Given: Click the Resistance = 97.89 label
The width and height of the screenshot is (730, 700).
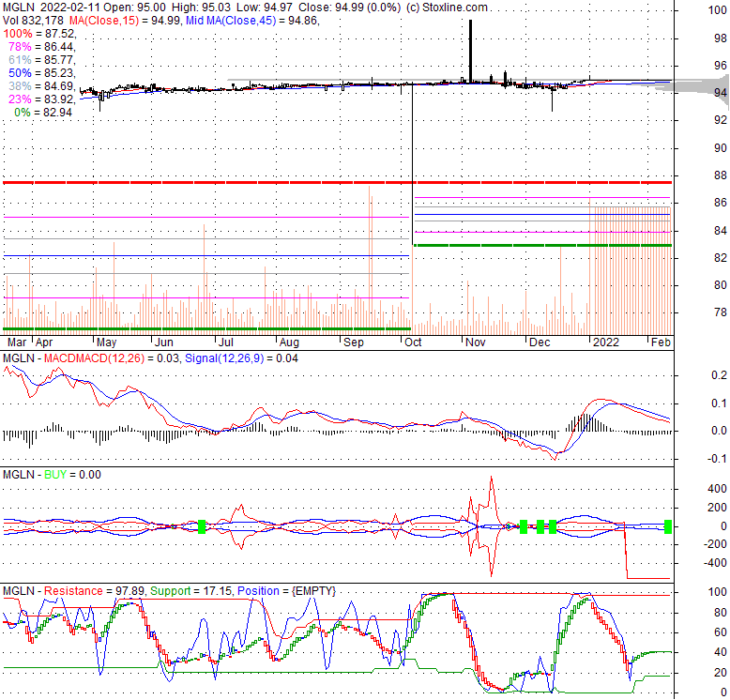Looking at the screenshot, I should (95, 590).
